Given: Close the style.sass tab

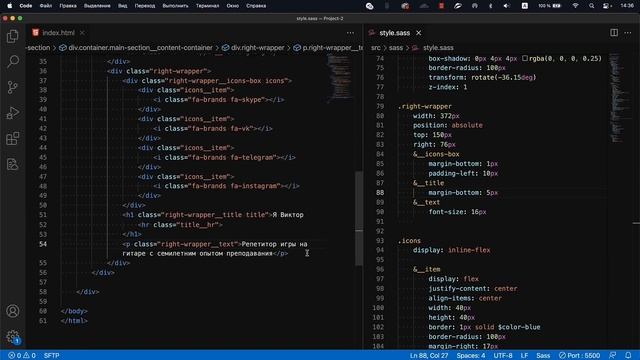Looking at the screenshot, I should (418, 33).
